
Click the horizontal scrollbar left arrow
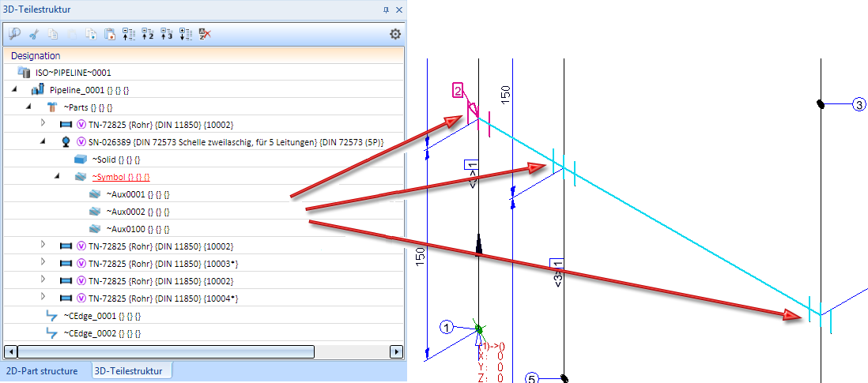tap(10, 351)
